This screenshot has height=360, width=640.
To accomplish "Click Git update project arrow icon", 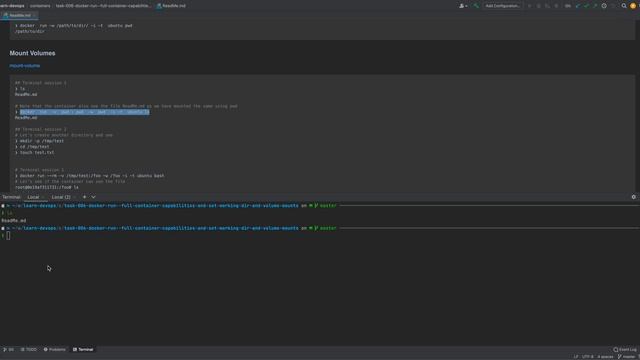I will point(578,6).
